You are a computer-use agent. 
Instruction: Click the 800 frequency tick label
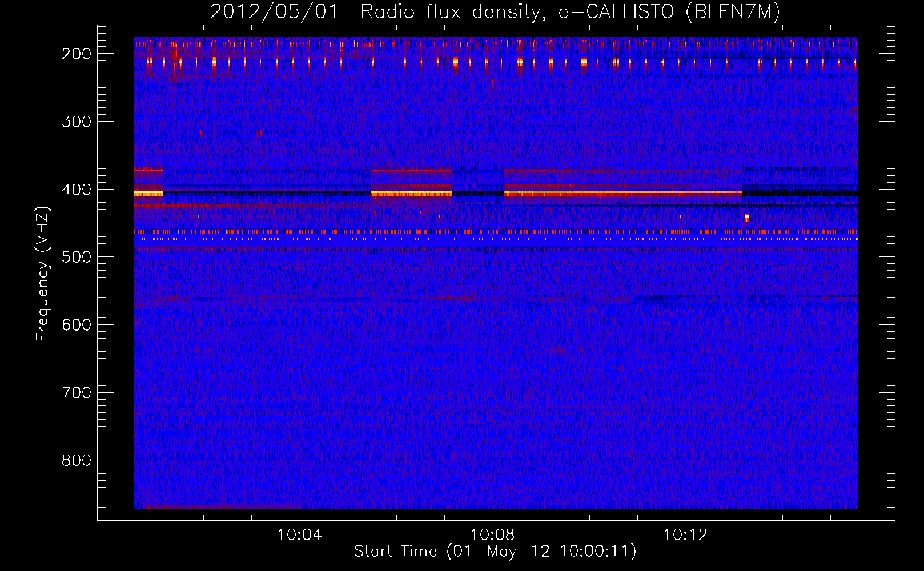(x=77, y=460)
